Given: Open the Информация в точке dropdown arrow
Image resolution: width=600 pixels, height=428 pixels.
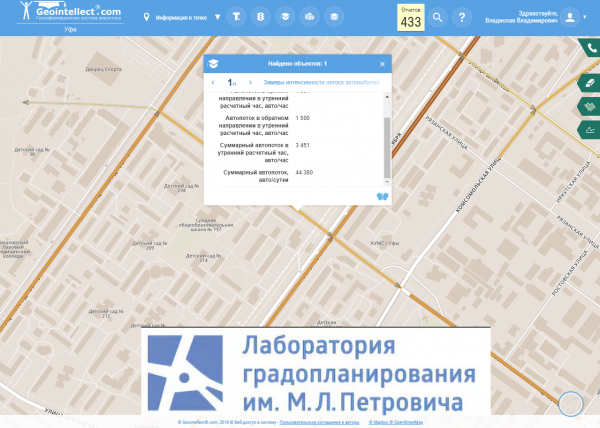Looking at the screenshot, I should point(217,17).
